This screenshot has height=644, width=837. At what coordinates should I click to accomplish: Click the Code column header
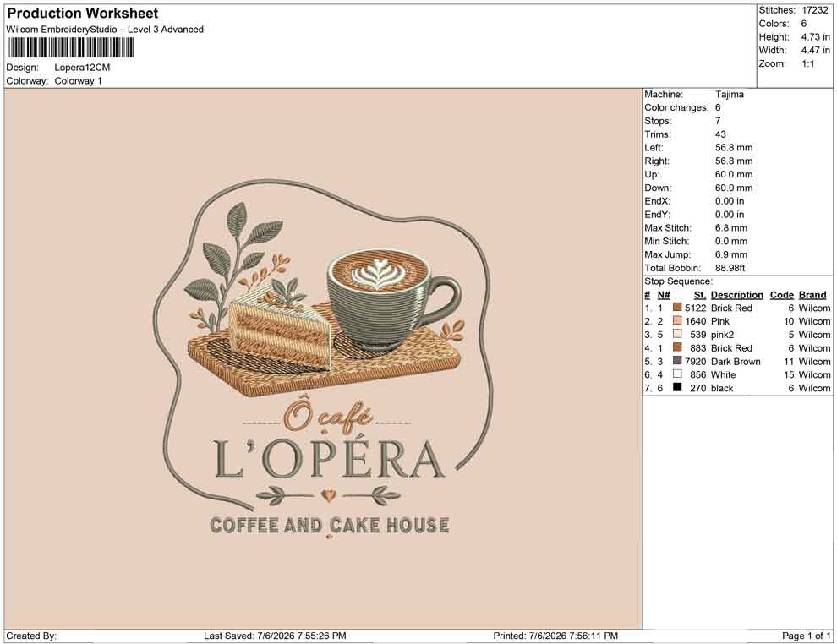click(x=781, y=294)
